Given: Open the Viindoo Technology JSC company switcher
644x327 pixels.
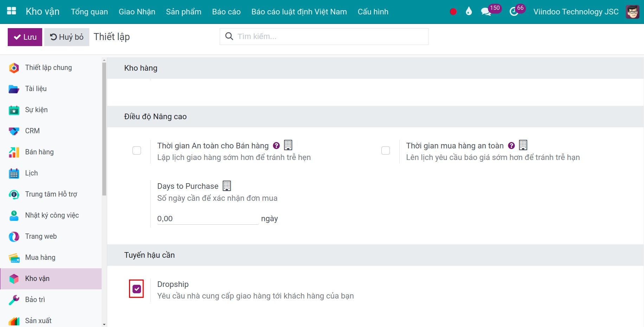Looking at the screenshot, I should (576, 12).
